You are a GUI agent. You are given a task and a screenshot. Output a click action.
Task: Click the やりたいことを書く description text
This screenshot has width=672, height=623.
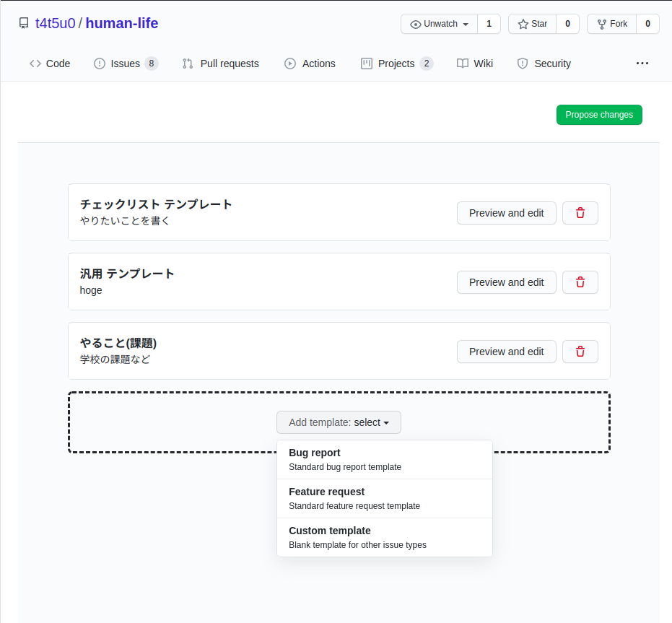coord(125,221)
